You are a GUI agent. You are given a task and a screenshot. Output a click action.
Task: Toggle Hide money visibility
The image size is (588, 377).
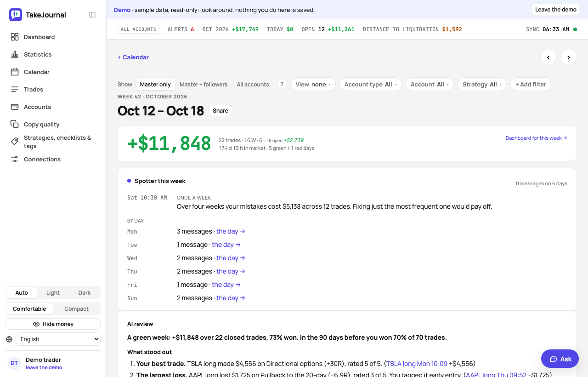coord(53,324)
